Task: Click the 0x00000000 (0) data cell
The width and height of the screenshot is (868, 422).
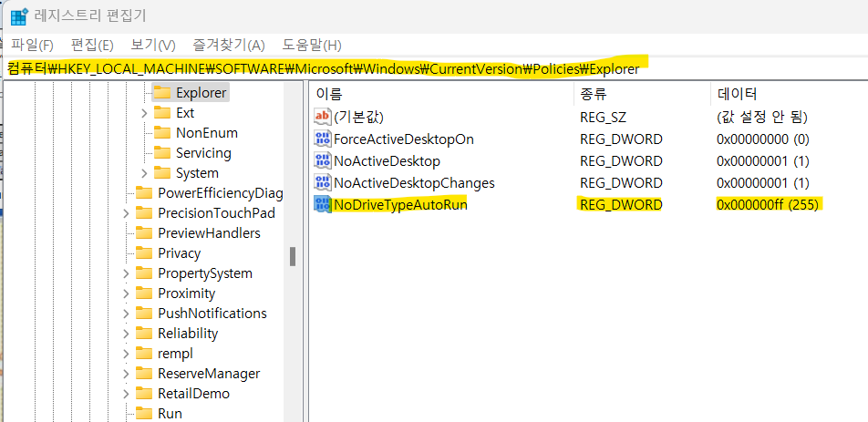Action: pos(763,139)
